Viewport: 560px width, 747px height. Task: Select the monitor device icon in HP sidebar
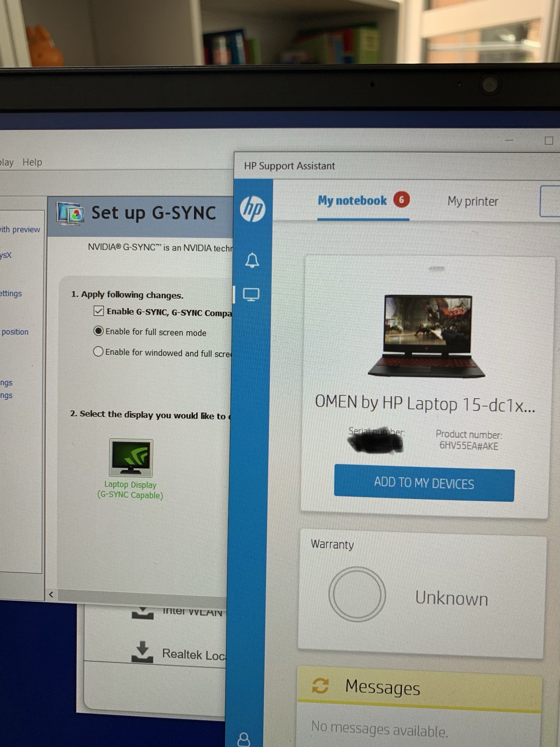pyautogui.click(x=251, y=294)
